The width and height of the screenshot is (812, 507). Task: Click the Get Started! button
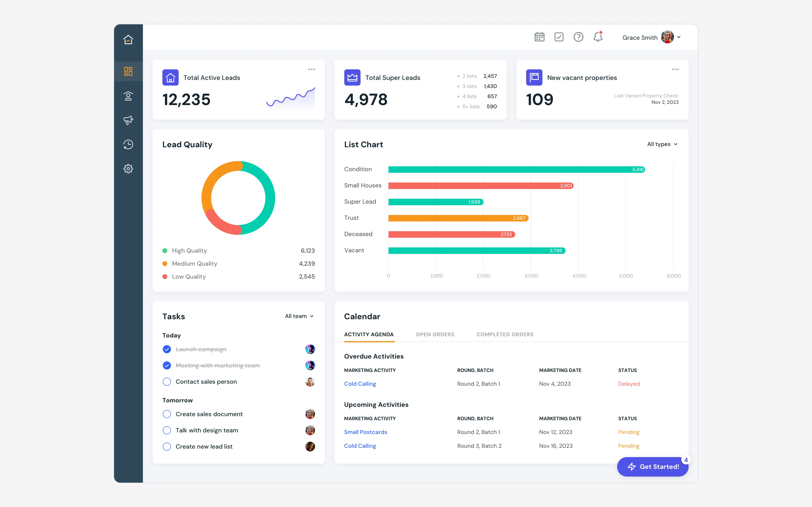coord(653,466)
